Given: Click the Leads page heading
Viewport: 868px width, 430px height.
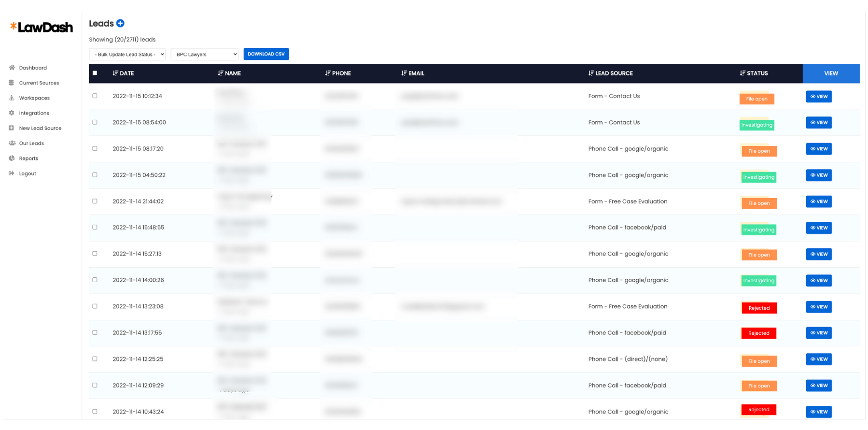Looking at the screenshot, I should [101, 23].
